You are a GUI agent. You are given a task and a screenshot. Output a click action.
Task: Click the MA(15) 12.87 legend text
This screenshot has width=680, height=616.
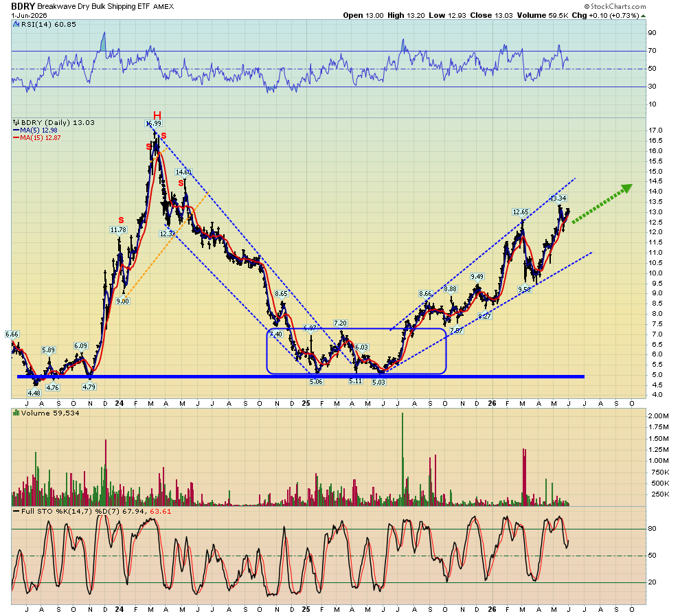click(41, 138)
